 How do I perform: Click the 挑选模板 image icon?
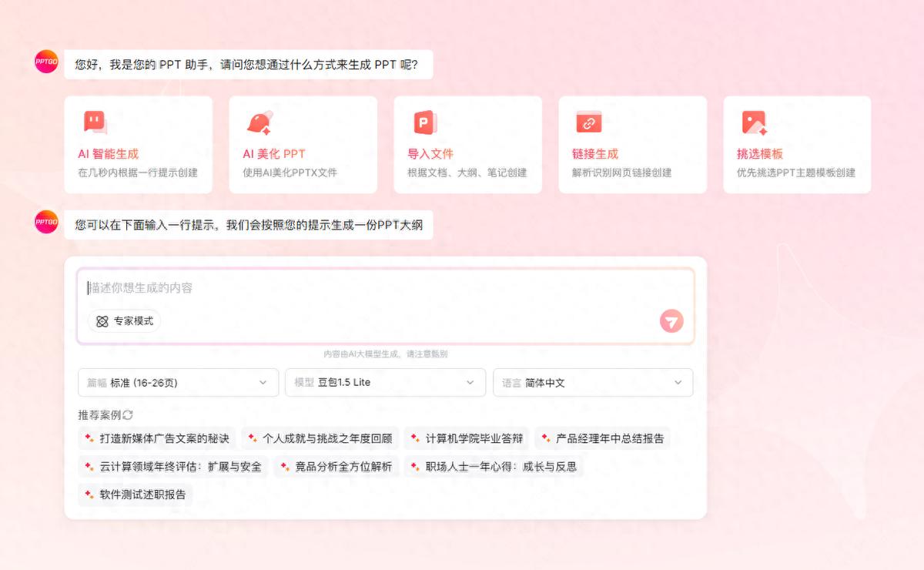coord(754,123)
